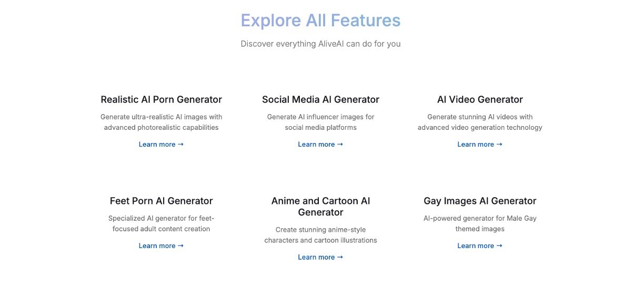Click the feet-focused adult content description

[161, 224]
